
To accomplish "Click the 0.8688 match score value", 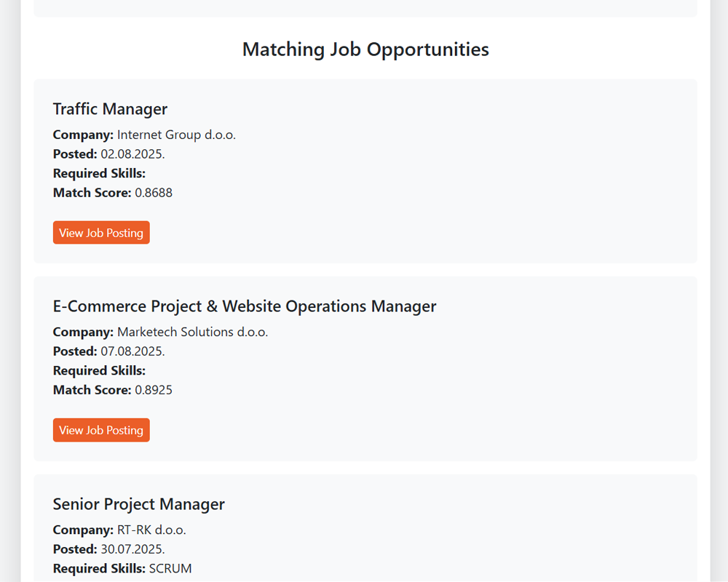I will point(154,193).
